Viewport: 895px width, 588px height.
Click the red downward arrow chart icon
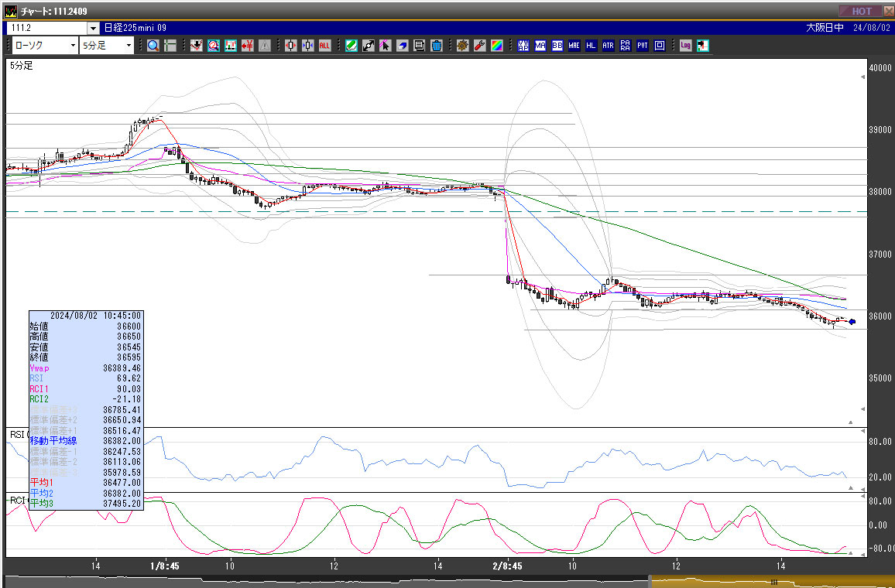click(197, 46)
